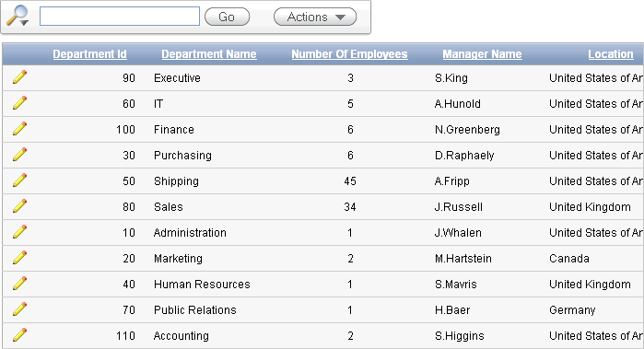Focus the report search text field
Viewport: 644px width, 349px height.
point(120,16)
